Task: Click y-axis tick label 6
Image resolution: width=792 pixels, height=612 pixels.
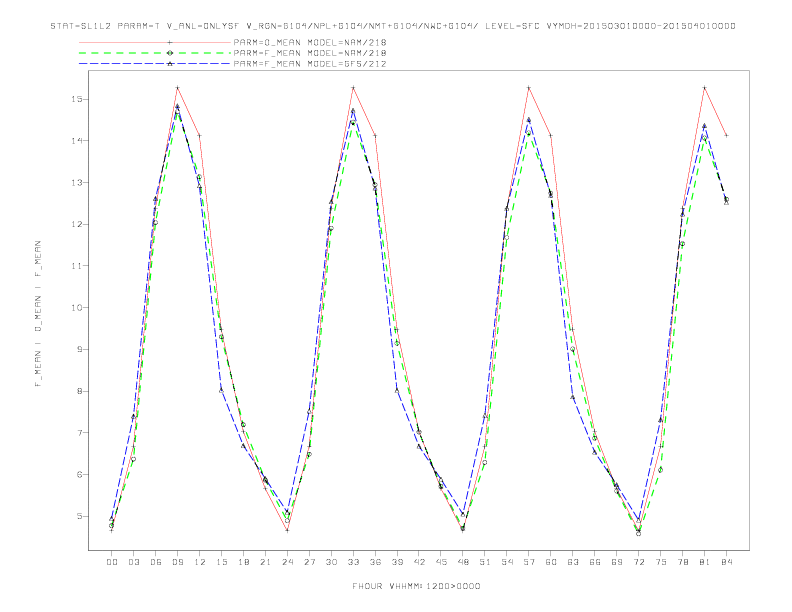Action: [x=80, y=475]
